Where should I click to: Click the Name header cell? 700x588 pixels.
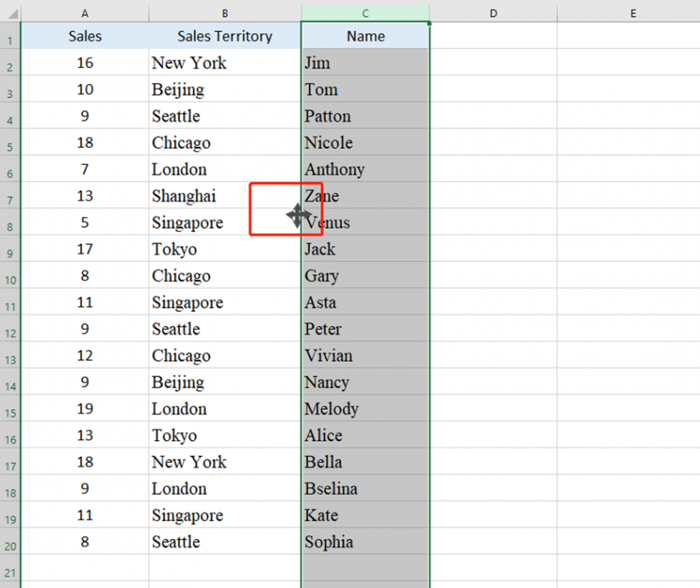[x=364, y=36]
